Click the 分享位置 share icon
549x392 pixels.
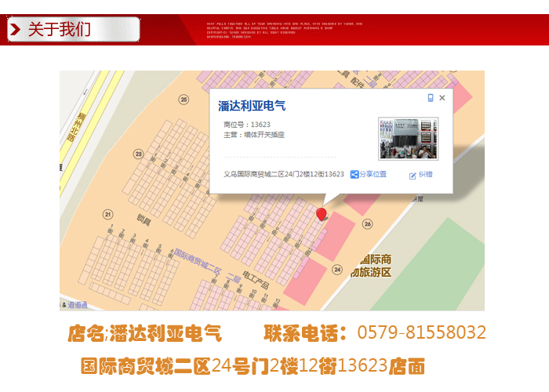pos(354,175)
